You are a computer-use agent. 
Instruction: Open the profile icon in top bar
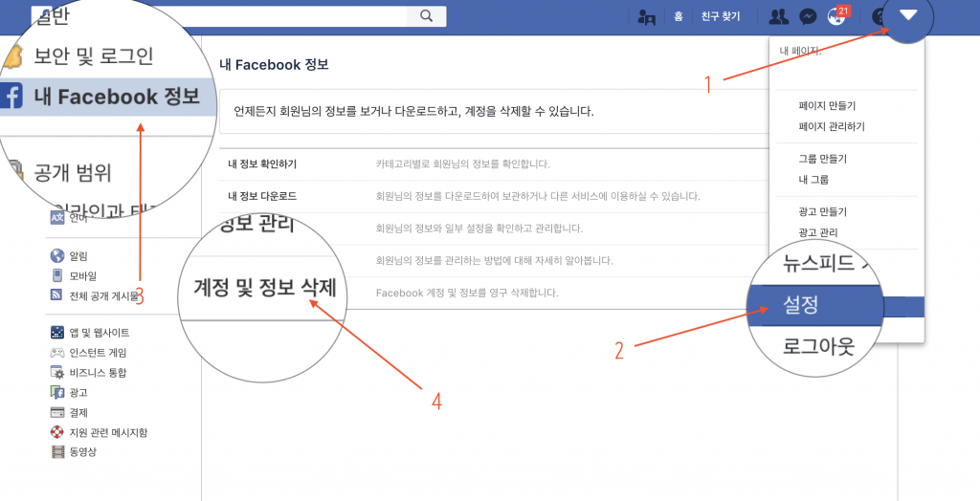coord(646,17)
